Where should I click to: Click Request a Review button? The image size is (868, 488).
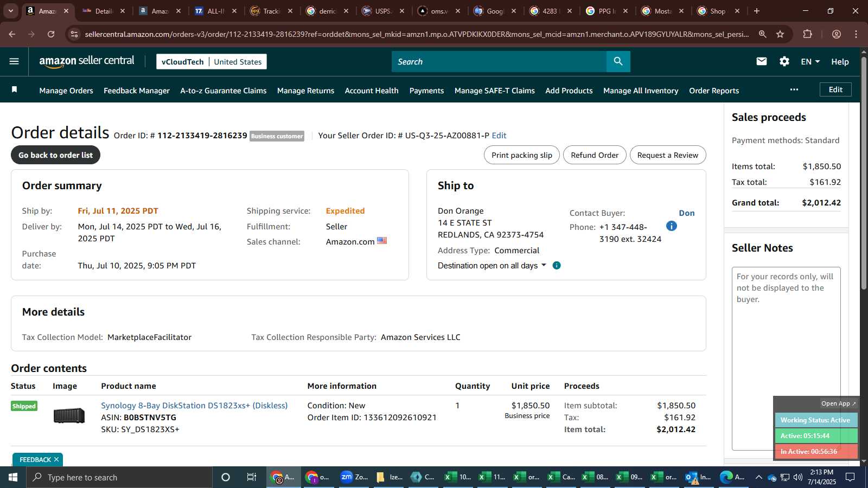(668, 155)
